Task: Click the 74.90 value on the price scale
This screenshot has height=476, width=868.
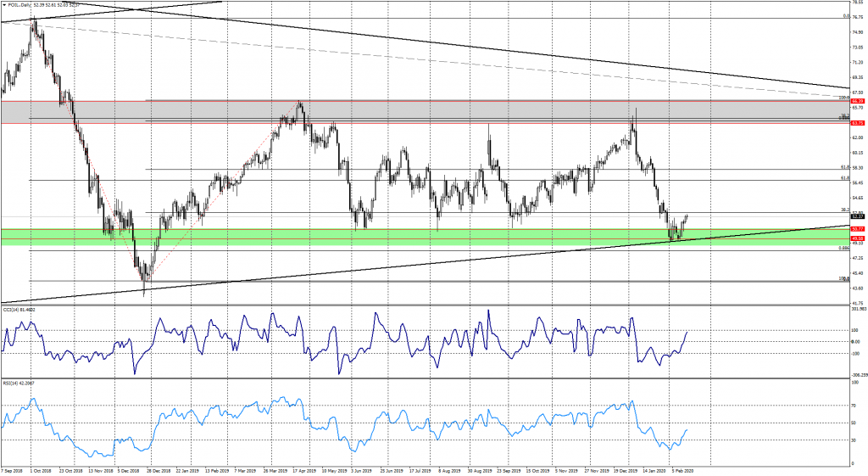Action: point(857,31)
